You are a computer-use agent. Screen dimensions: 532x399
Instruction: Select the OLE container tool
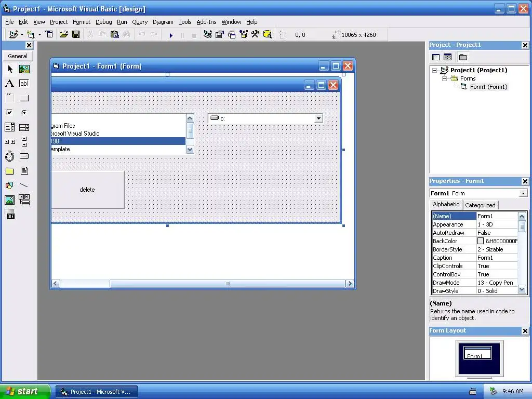(10, 215)
